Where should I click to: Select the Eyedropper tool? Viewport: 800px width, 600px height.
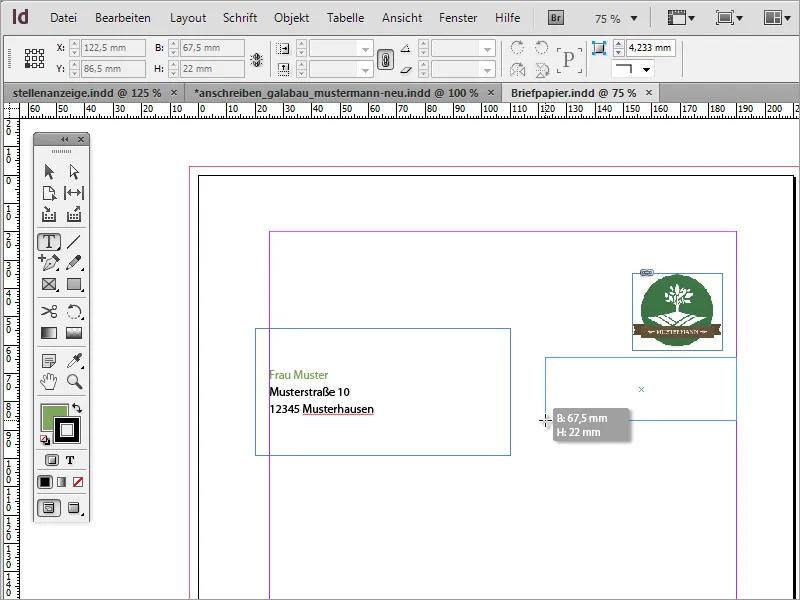(x=74, y=361)
